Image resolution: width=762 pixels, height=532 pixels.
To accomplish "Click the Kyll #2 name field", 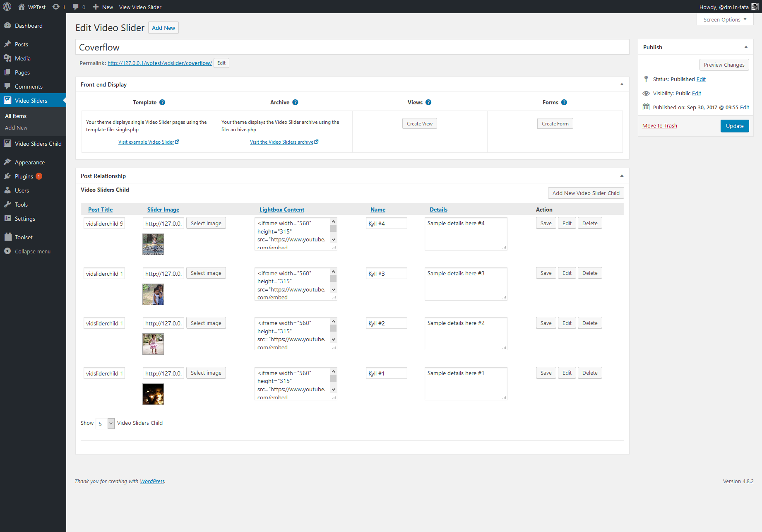I will [386, 323].
